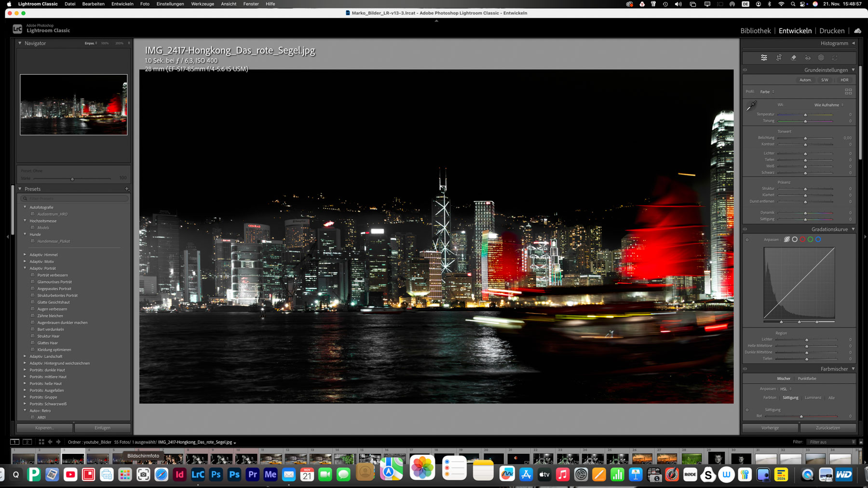Pick the white balance eyedropper tool
868x488 pixels.
[x=751, y=106]
